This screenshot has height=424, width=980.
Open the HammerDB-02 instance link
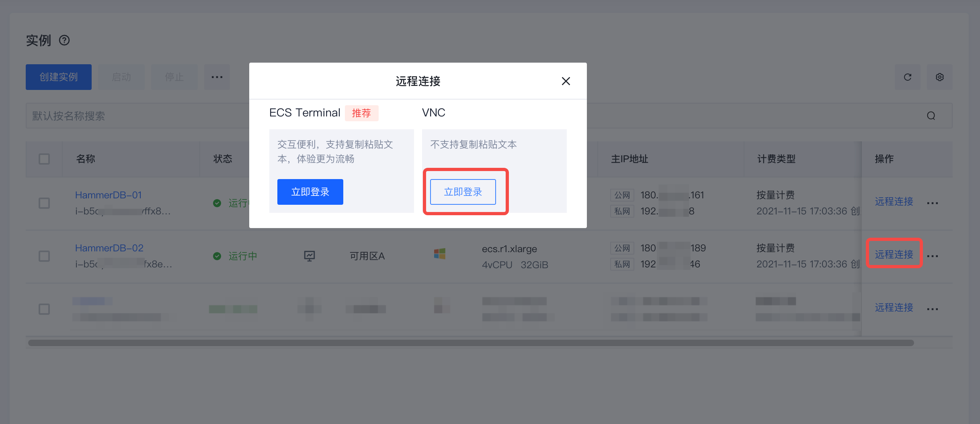(x=109, y=248)
